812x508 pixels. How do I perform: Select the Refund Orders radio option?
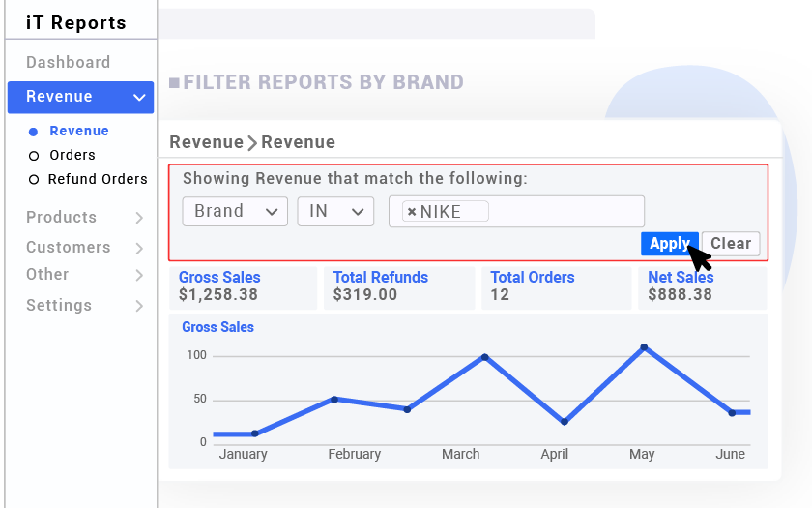click(34, 180)
